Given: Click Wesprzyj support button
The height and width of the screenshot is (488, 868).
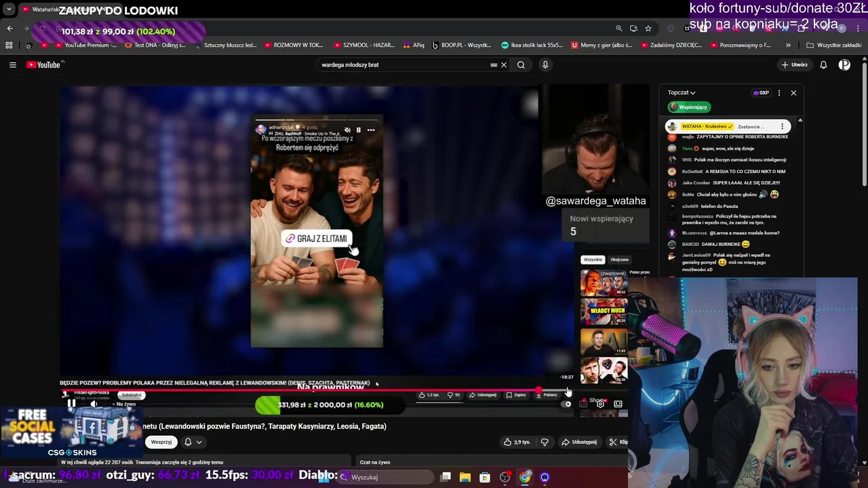Looking at the screenshot, I should click(161, 442).
